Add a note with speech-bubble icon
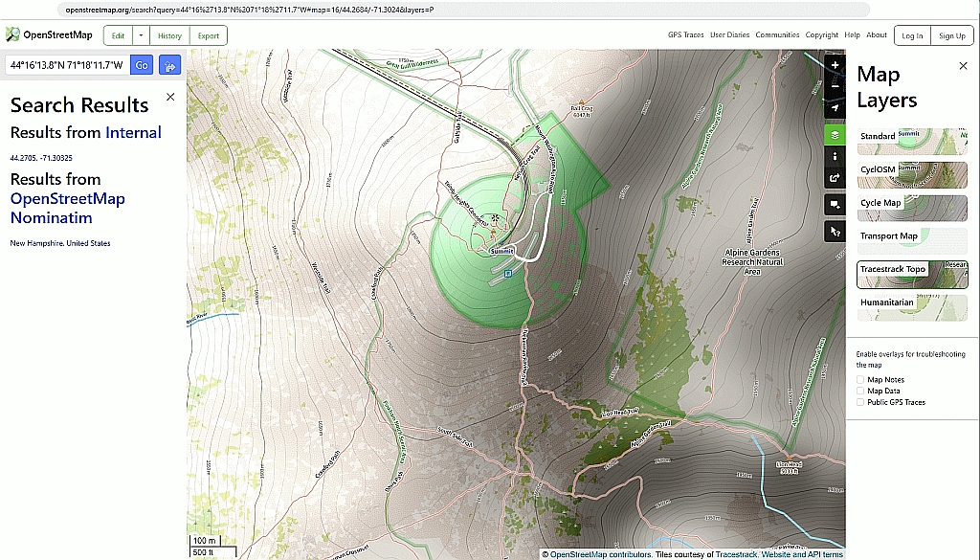This screenshot has width=980, height=560. click(x=835, y=204)
